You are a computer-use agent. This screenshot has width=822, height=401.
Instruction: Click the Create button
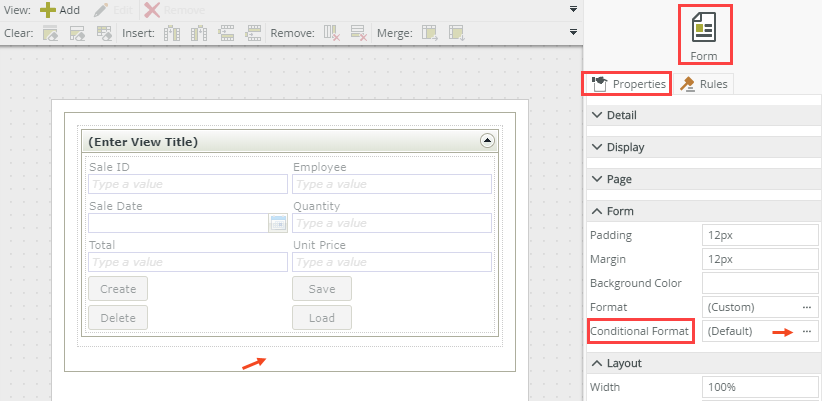click(118, 289)
